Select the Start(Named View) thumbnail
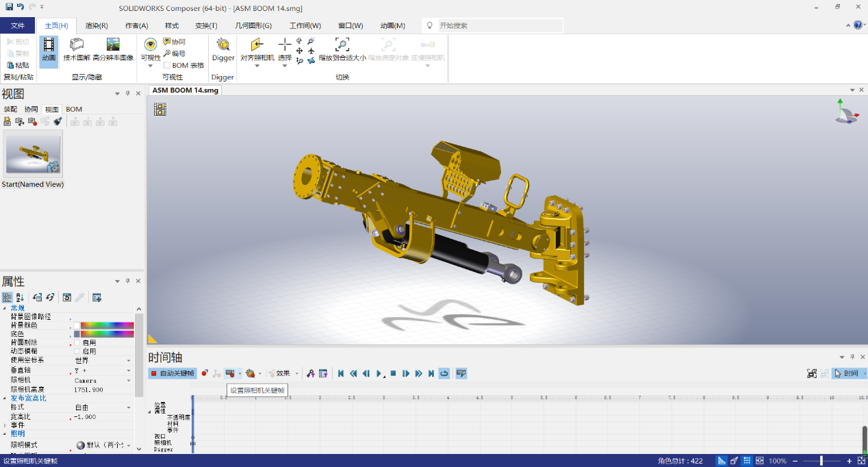868x467 pixels. pos(33,155)
